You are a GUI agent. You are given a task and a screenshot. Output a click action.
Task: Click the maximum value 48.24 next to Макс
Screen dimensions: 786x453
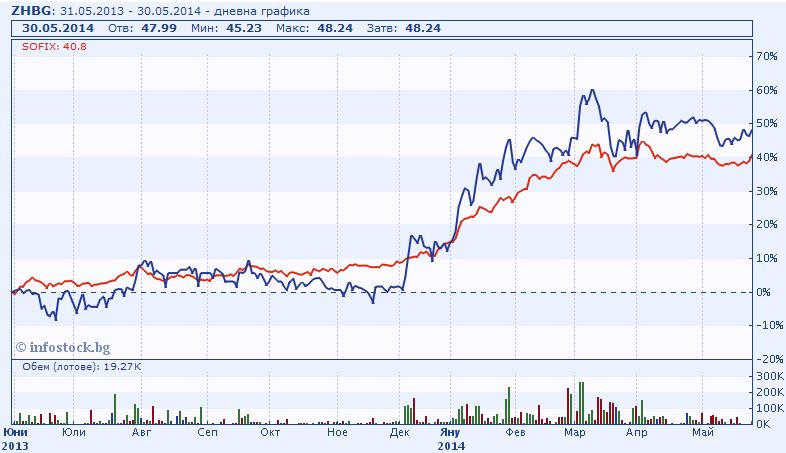pyautogui.click(x=335, y=28)
